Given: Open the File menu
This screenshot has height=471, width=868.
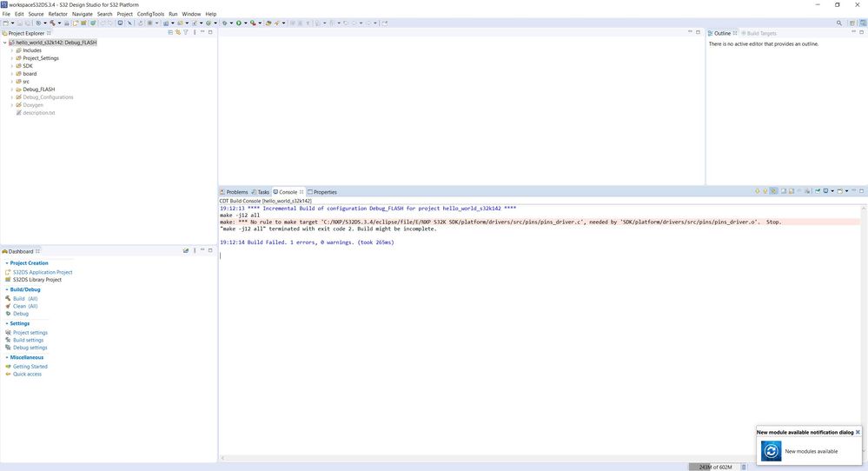Looking at the screenshot, I should point(6,14).
